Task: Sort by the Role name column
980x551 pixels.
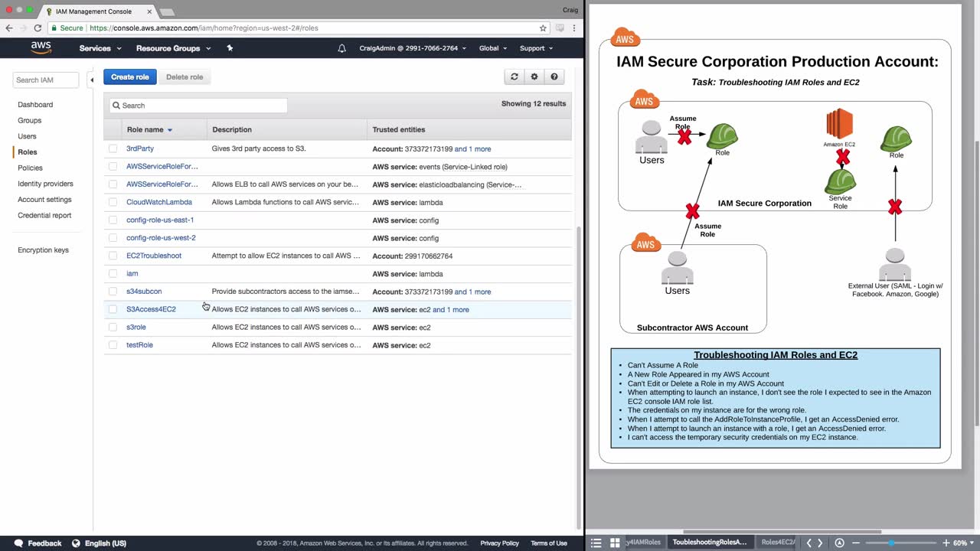Action: pos(149,129)
